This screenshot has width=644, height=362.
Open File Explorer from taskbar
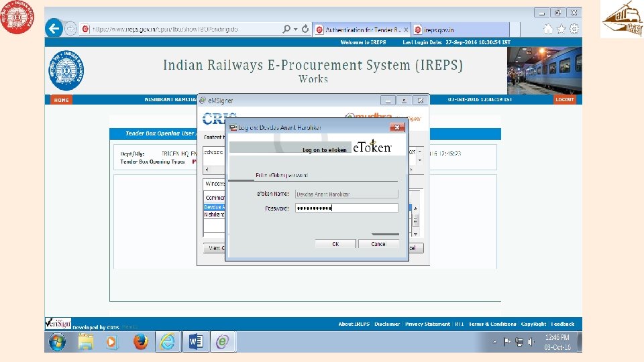point(85,341)
